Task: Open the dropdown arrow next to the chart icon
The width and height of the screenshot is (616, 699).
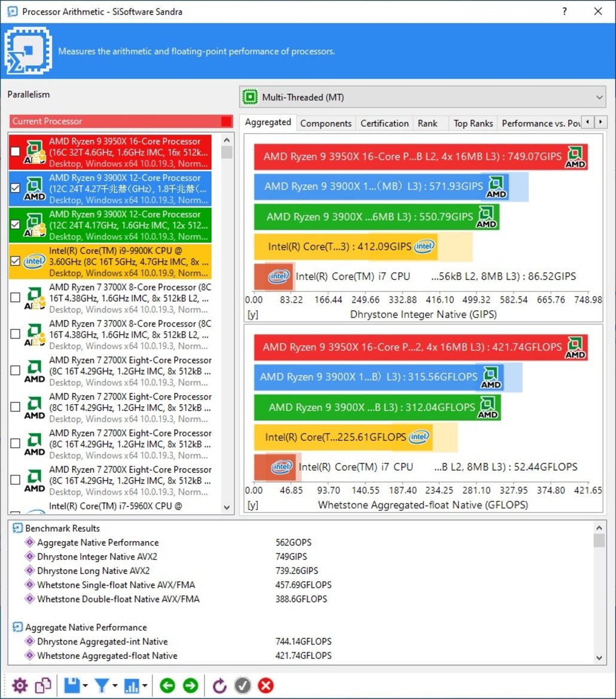Action: (x=145, y=686)
